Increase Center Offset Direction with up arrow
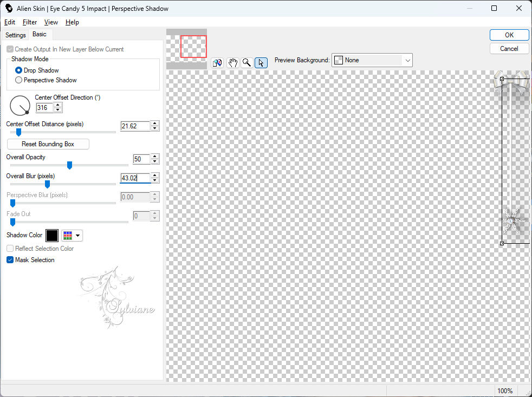The width and height of the screenshot is (532, 397). 57,105
